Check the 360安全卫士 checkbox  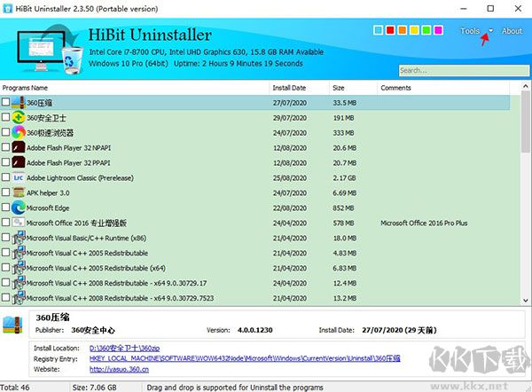point(5,117)
